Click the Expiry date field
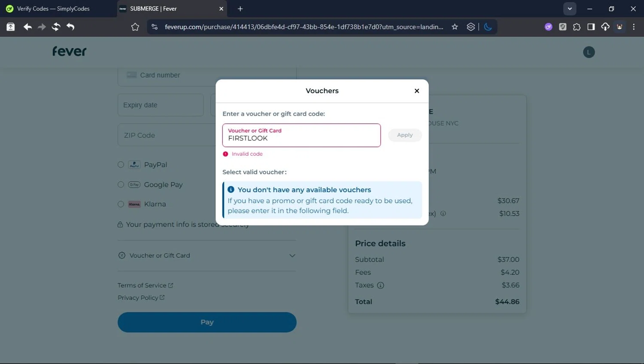Viewport: 644px width, 364px height. point(161,105)
